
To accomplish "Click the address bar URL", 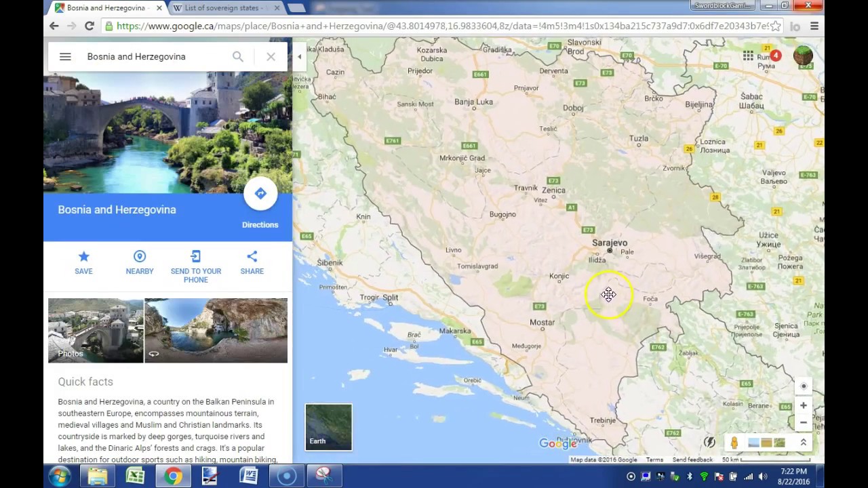I will click(x=442, y=26).
